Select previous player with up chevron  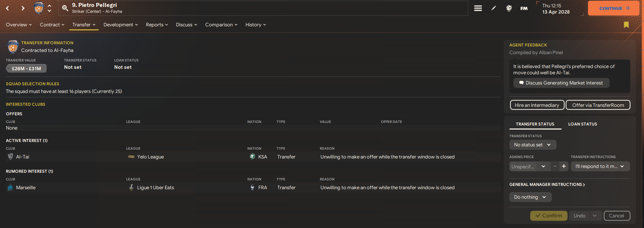click(x=49, y=5)
